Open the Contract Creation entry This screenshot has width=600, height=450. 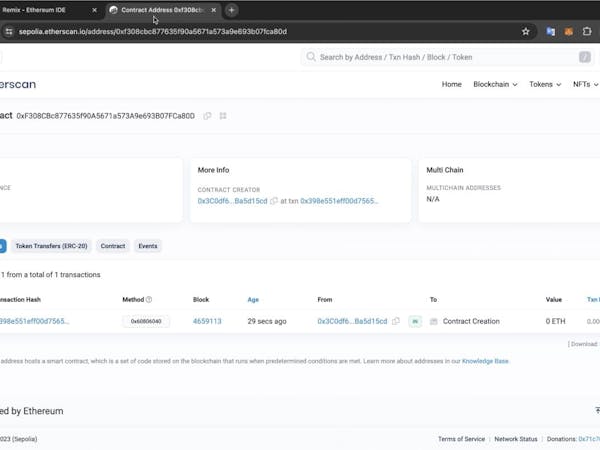click(x=471, y=321)
